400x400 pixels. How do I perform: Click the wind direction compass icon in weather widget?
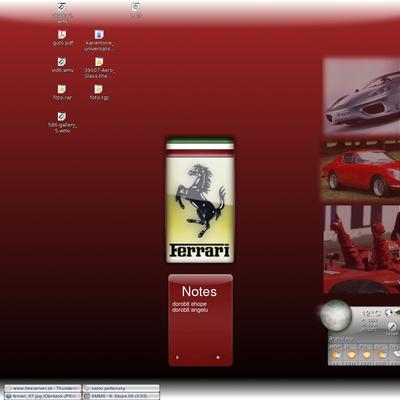tap(392, 327)
